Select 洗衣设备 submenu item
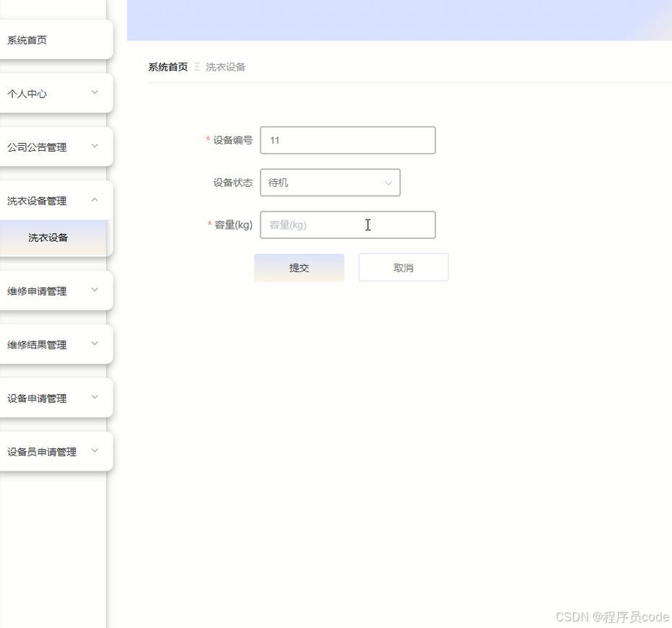This screenshot has height=628, width=672. (x=47, y=237)
